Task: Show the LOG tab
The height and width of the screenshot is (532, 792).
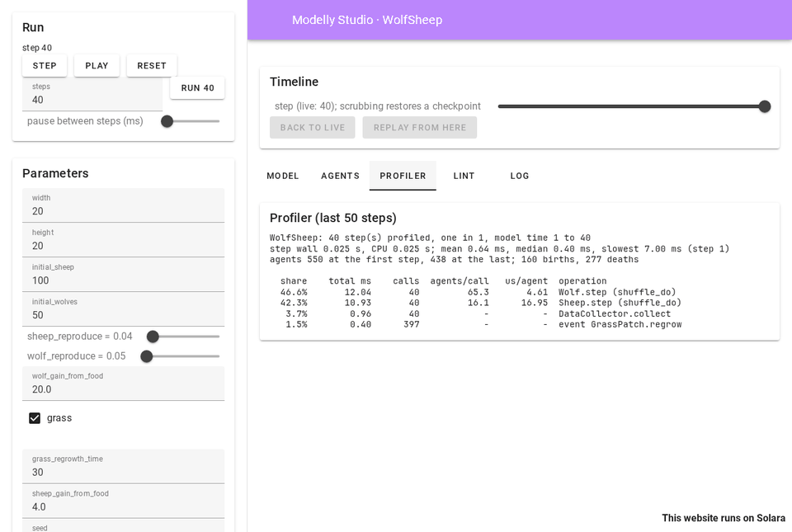Action: [520, 176]
